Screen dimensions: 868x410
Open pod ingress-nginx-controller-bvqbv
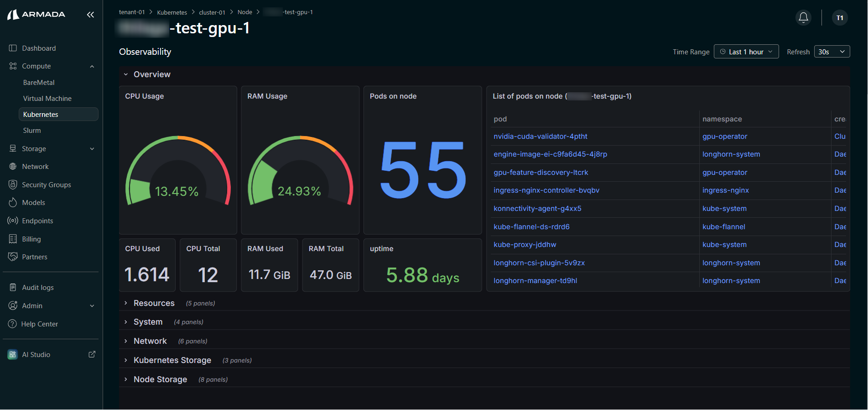point(546,190)
